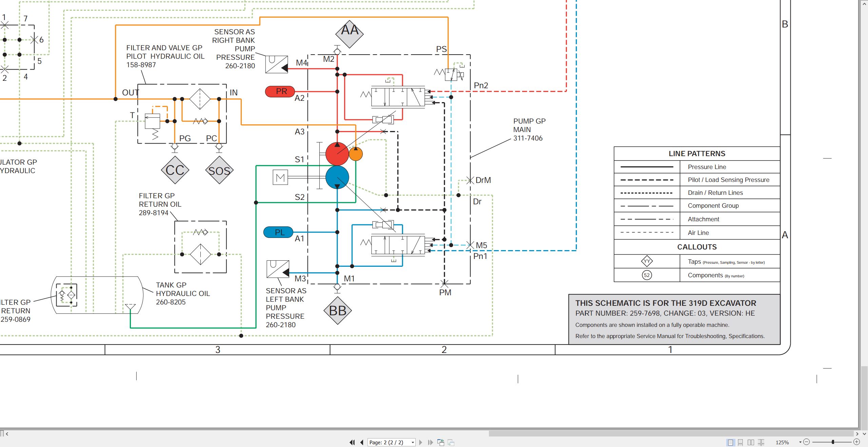868x447 pixels.
Task: Click the orange pilot pump circle
Action: 356,154
